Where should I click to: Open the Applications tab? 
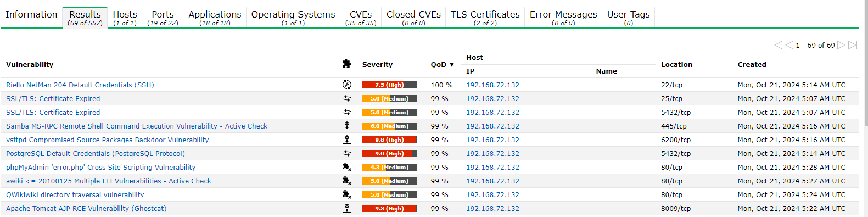[215, 18]
